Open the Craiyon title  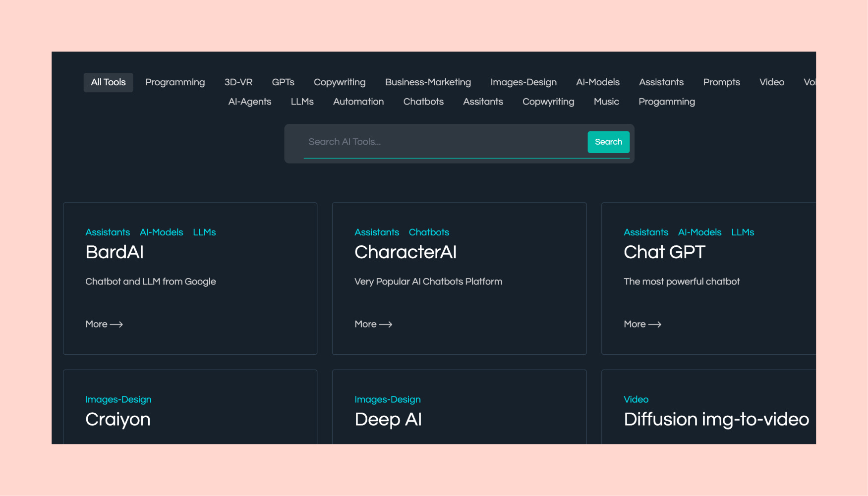(118, 420)
